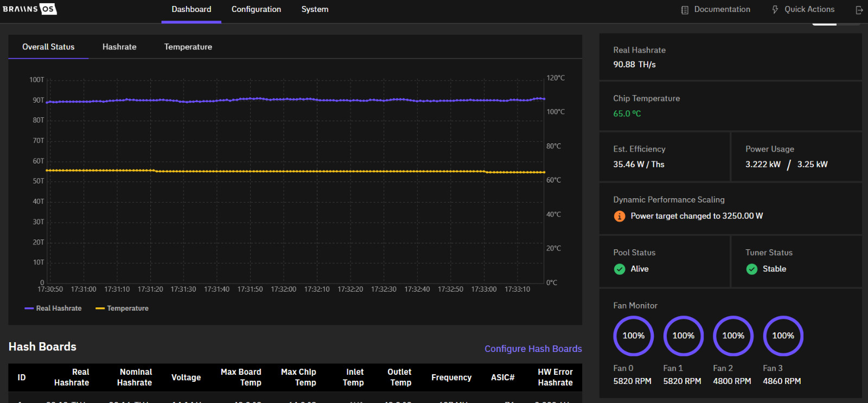Click the Power target changed to 3250.00 W message
The image size is (868, 403).
click(697, 216)
